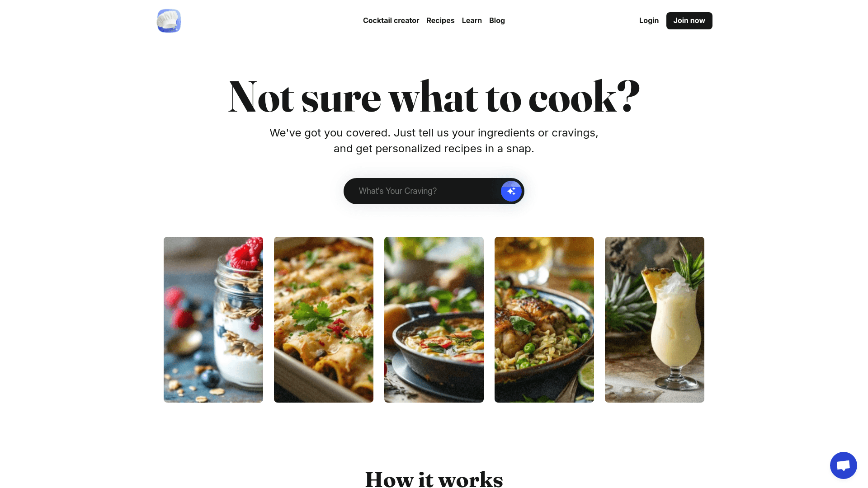Screen dimensions: 868x488
Task: Open the Cocktail creator page
Action: tap(391, 21)
